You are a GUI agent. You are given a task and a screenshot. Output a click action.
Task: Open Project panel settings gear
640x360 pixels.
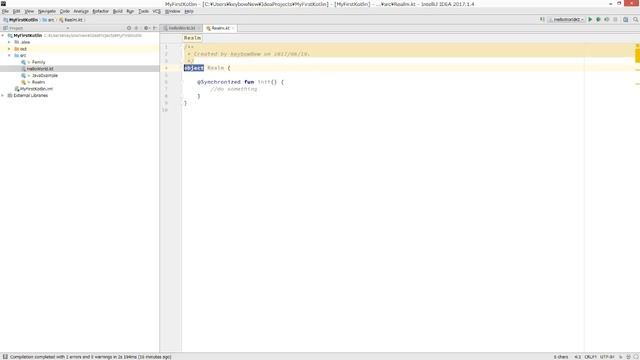click(146, 28)
